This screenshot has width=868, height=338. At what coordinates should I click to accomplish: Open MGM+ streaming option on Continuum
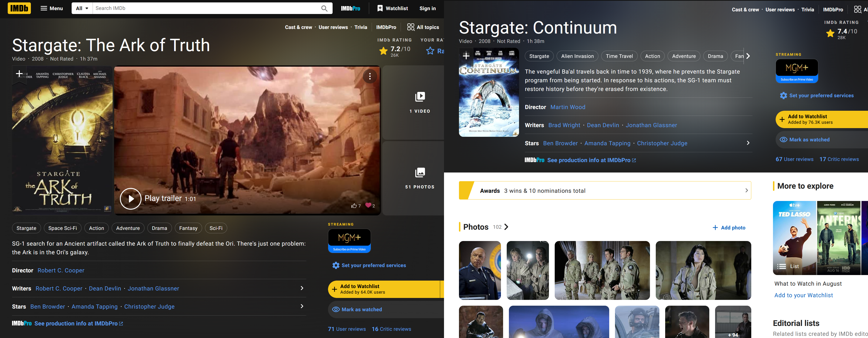coord(797,71)
